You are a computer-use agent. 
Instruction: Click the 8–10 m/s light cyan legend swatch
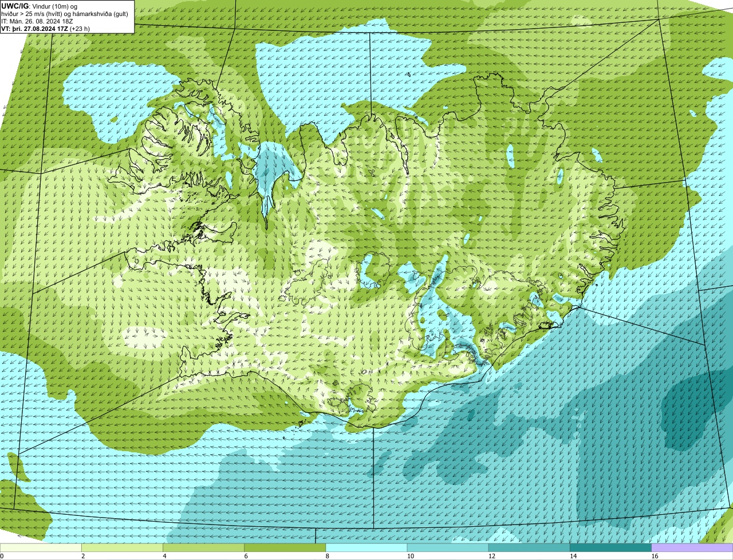tap(366, 547)
